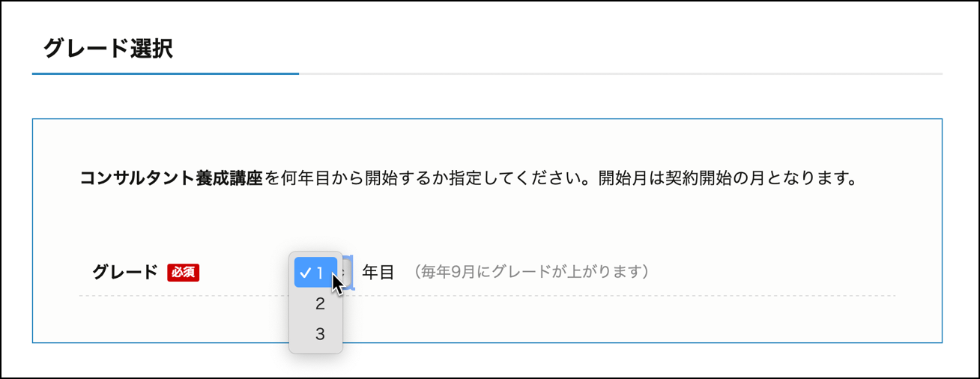Click the checkmark icon beside option 1
The image size is (980, 379).
[305, 273]
